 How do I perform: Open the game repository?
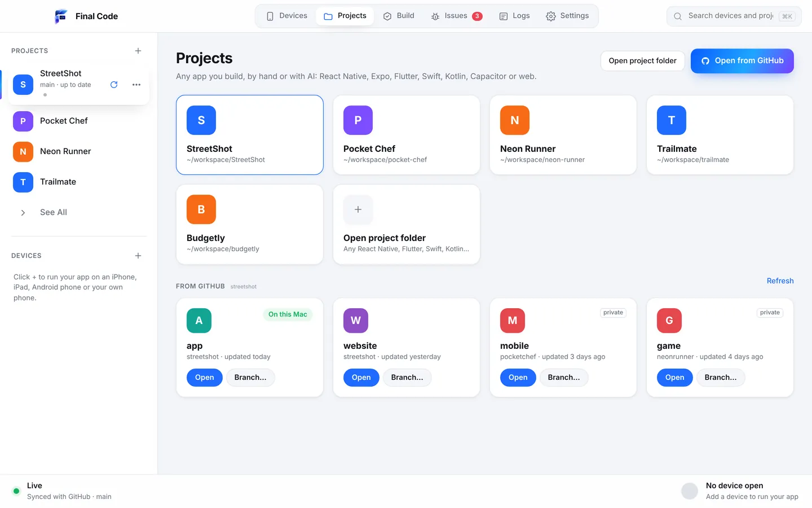[675, 378]
